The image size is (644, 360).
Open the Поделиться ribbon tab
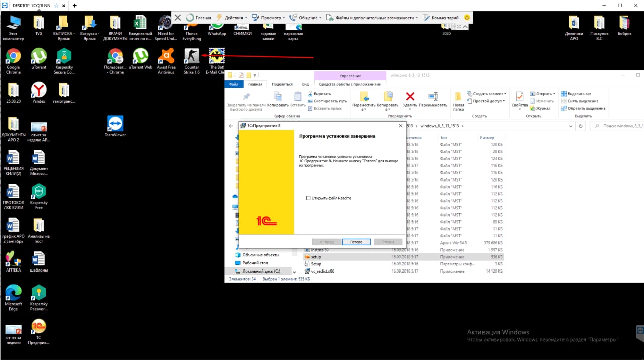[282, 84]
